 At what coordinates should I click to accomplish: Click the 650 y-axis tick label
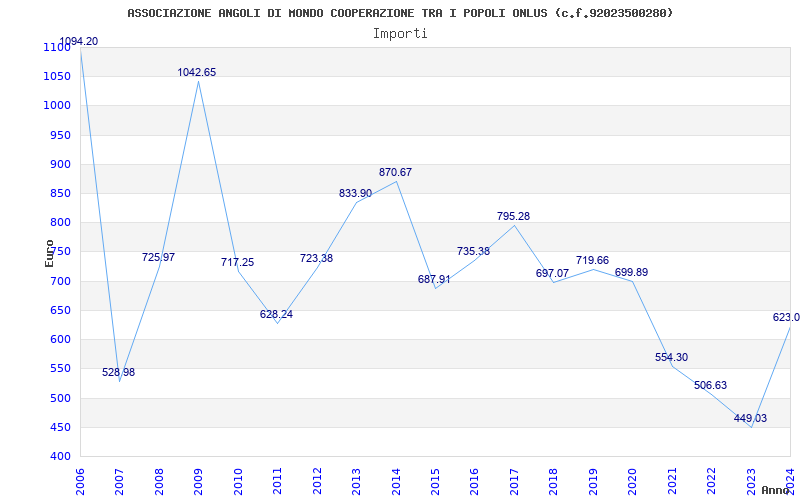[x=60, y=310]
